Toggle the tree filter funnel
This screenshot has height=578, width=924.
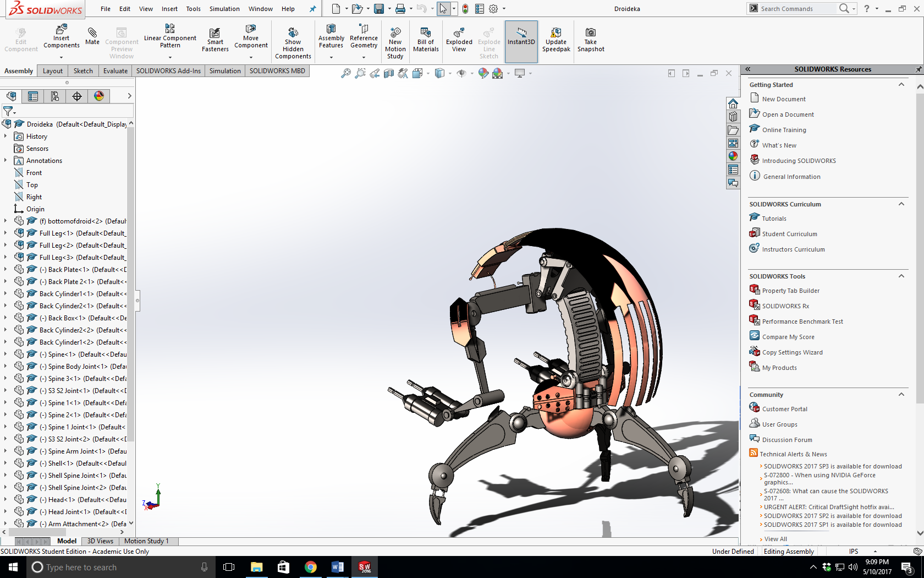9,111
